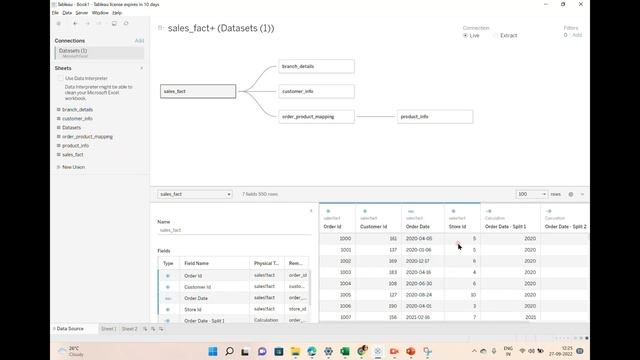Click the Datasets sheet in left list
Screen dimensions: 640x360
[71, 128]
